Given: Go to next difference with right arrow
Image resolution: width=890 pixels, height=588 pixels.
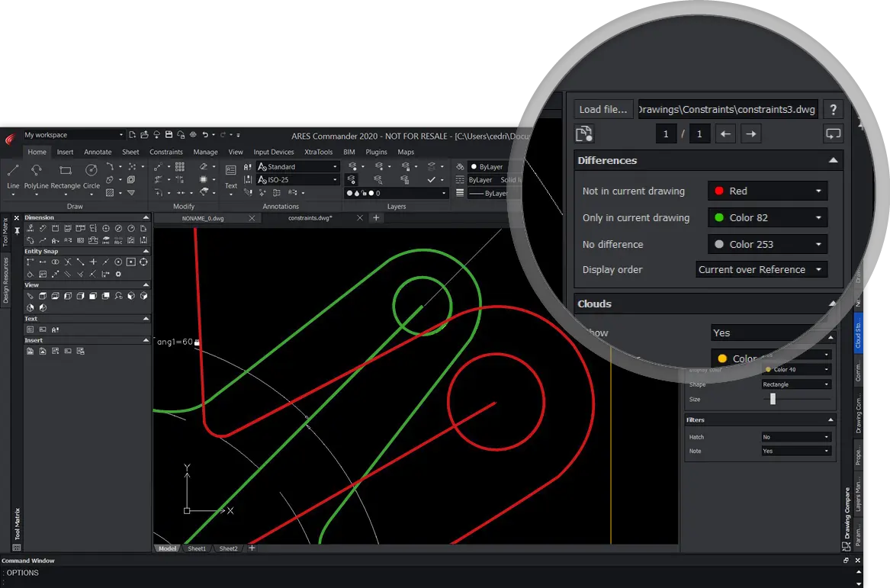Looking at the screenshot, I should pos(751,134).
